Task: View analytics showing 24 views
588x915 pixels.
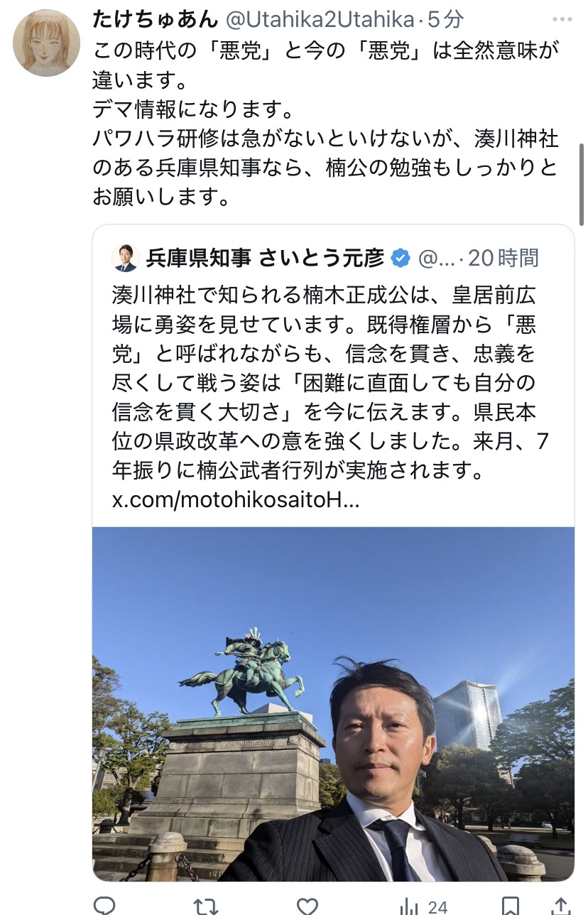Action: (423, 906)
